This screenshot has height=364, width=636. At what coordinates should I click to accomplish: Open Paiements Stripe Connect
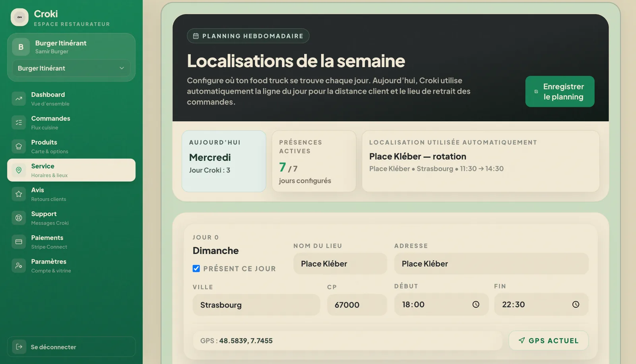[71, 242]
